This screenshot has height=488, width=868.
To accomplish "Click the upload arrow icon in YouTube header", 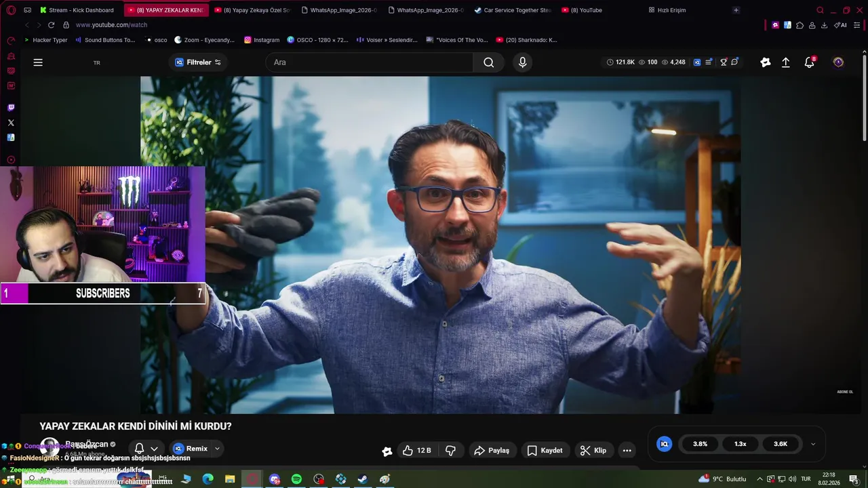I will tap(786, 62).
